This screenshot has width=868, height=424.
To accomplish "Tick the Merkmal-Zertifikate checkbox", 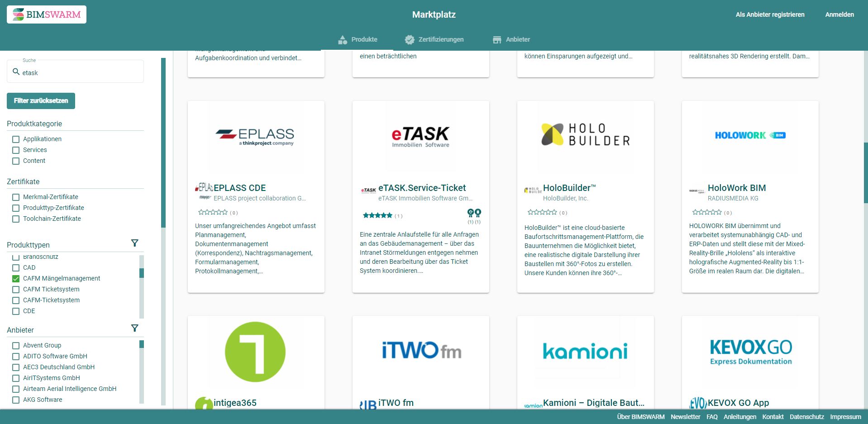I will pos(16,197).
